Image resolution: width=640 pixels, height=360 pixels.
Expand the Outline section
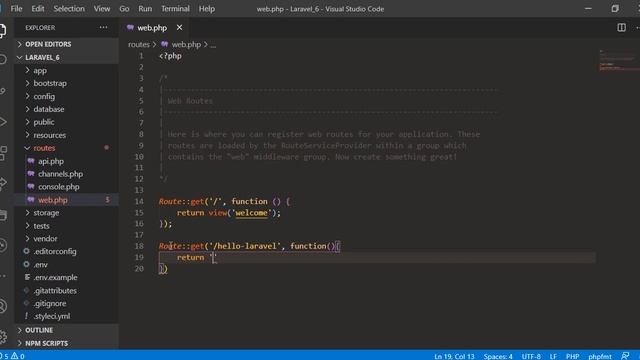pos(67,330)
